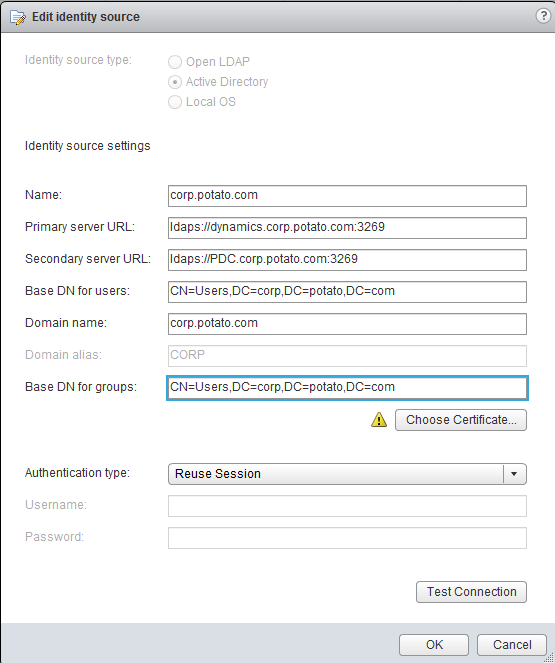Click the 'Primary server URL:' label
This screenshot has height=663, width=555.
point(80,227)
